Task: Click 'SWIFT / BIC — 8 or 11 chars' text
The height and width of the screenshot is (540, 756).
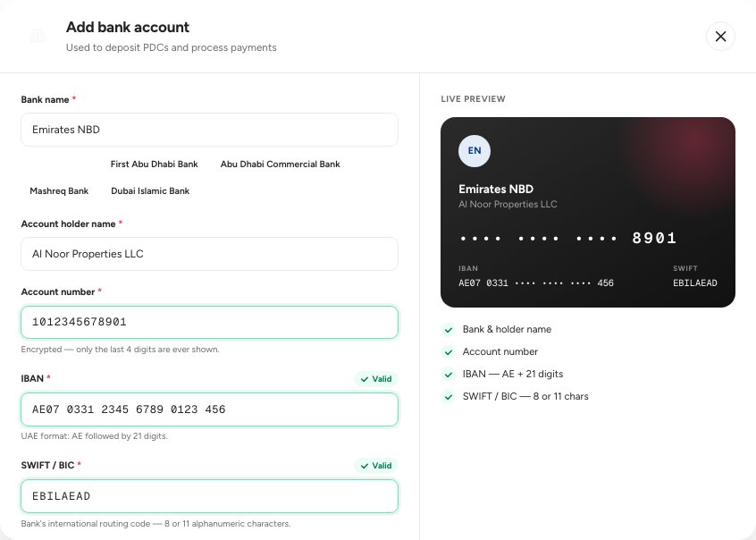Action: [525, 397]
